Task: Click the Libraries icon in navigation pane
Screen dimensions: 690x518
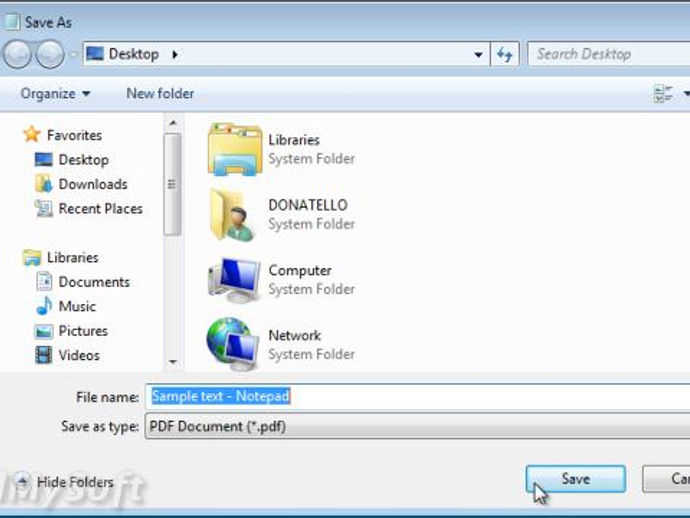Action: click(x=32, y=257)
